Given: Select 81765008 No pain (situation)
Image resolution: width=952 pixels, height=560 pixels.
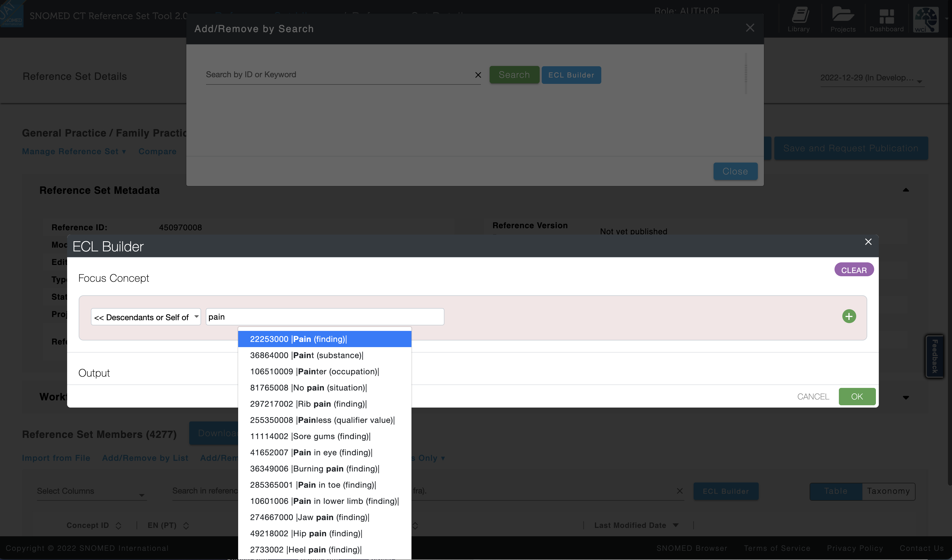Looking at the screenshot, I should point(324,388).
